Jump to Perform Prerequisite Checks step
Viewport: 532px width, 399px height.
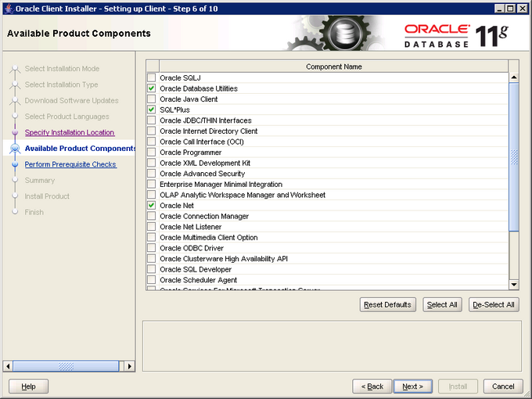click(70, 164)
